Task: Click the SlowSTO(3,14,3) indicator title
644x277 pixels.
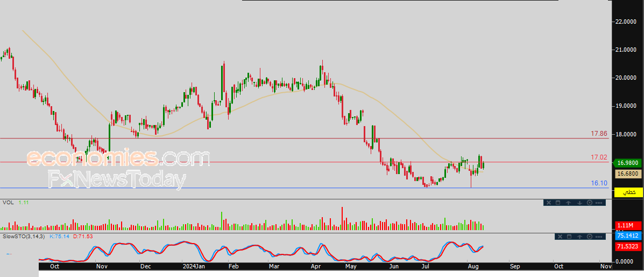Action: click(x=24, y=236)
